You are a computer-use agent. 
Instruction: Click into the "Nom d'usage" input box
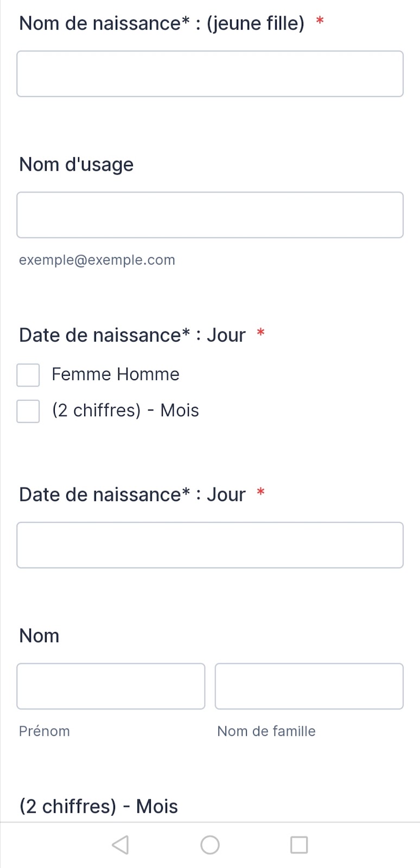[210, 215]
